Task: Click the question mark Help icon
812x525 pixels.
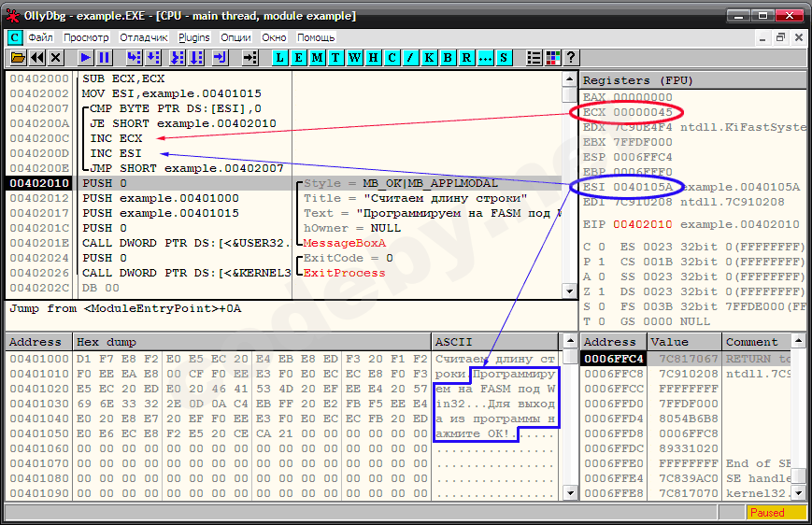Action: [x=572, y=58]
